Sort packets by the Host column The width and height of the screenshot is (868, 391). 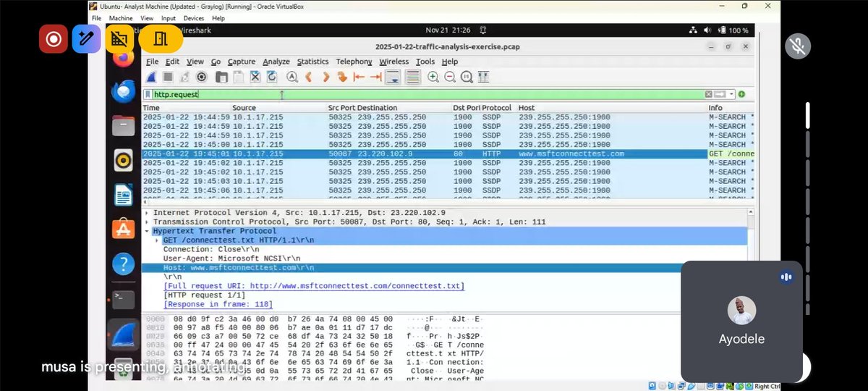[x=612, y=108]
